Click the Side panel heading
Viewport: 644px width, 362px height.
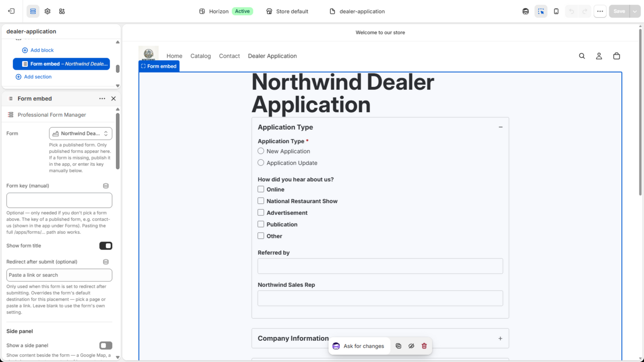tap(20, 331)
